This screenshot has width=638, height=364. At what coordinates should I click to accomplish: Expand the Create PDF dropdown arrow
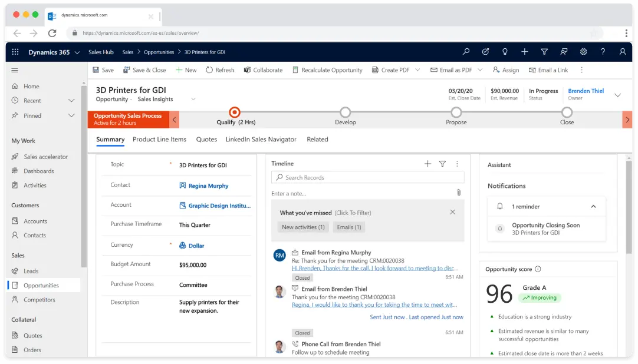[x=417, y=70]
